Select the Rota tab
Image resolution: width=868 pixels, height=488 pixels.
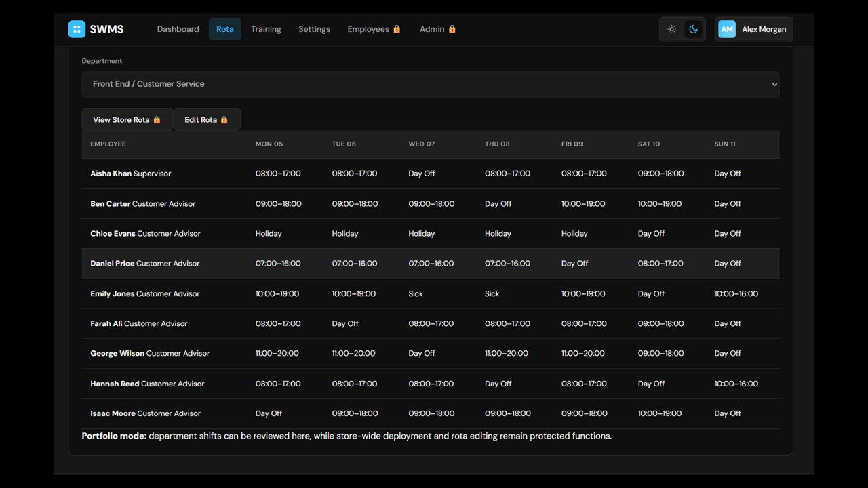(x=225, y=29)
